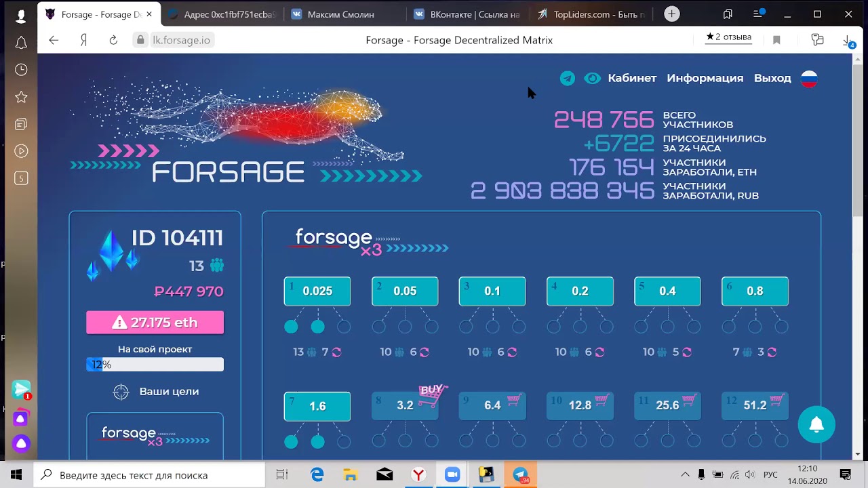Click the people icon under level 0.4

click(662, 352)
